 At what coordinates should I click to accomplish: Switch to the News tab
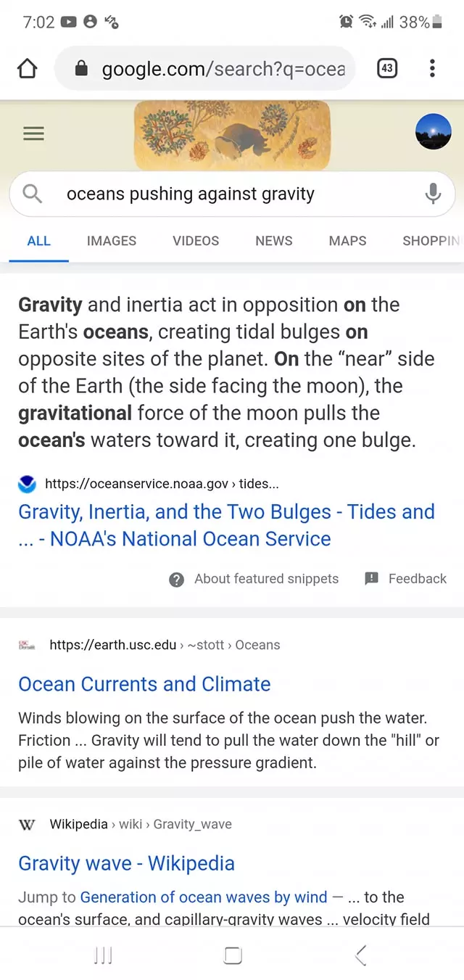(x=274, y=241)
